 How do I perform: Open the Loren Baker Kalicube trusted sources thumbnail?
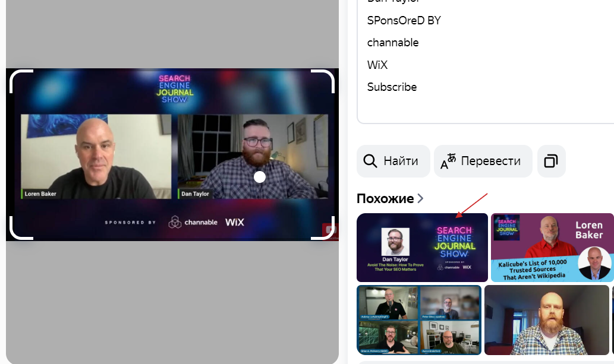click(x=552, y=248)
